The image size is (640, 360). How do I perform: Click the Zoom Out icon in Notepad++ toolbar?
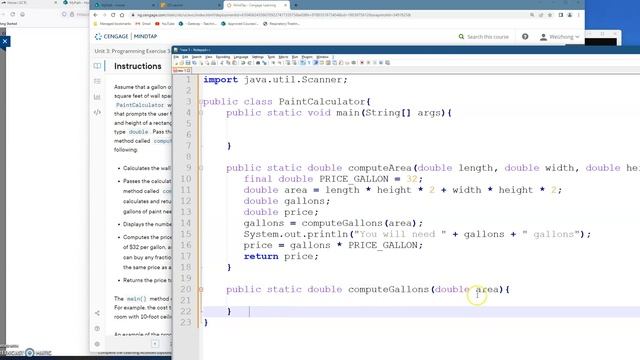tap(280, 62)
